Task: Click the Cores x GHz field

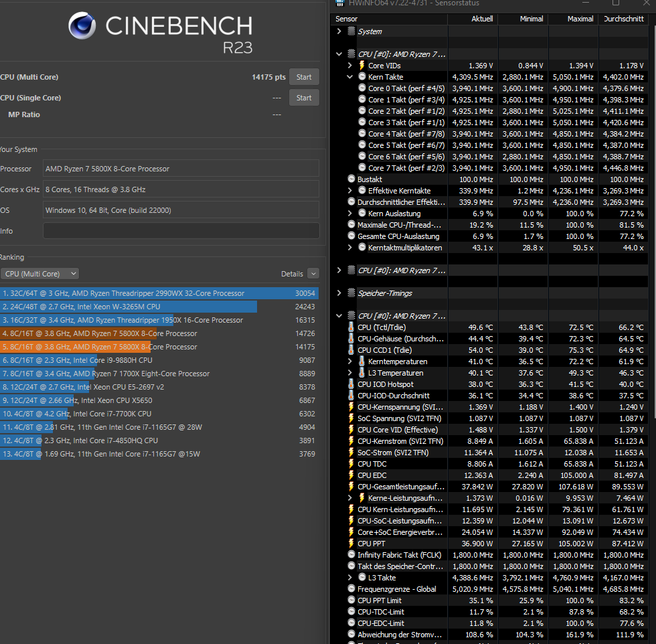Action: tap(181, 189)
